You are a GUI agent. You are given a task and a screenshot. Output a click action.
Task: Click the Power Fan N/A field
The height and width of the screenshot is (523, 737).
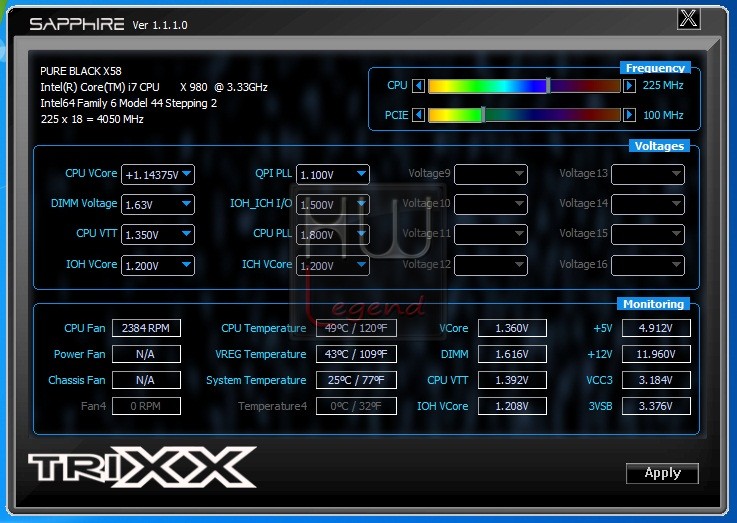(146, 354)
